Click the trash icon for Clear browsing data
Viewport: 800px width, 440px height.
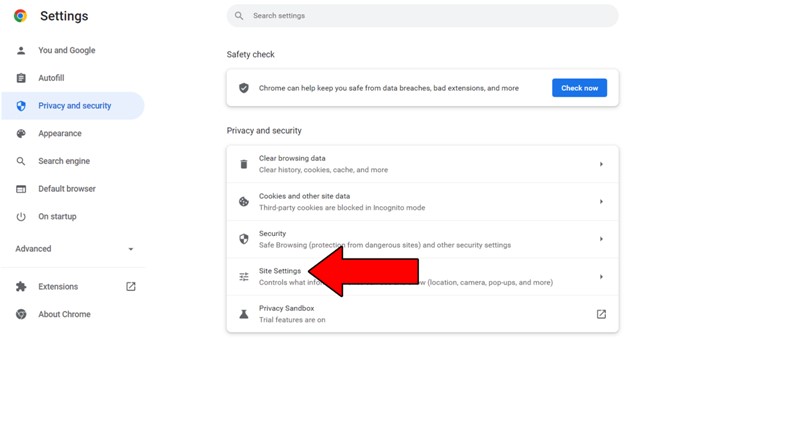coord(244,164)
